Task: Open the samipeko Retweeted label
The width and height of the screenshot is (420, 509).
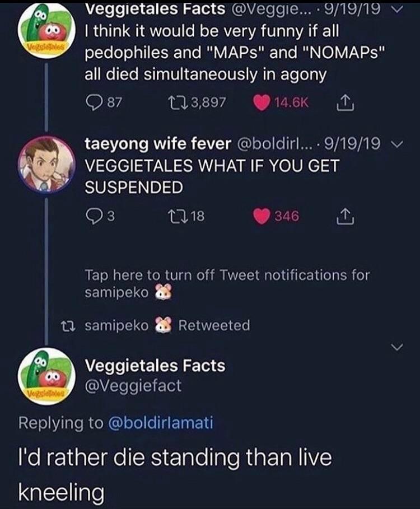Action: (167, 325)
